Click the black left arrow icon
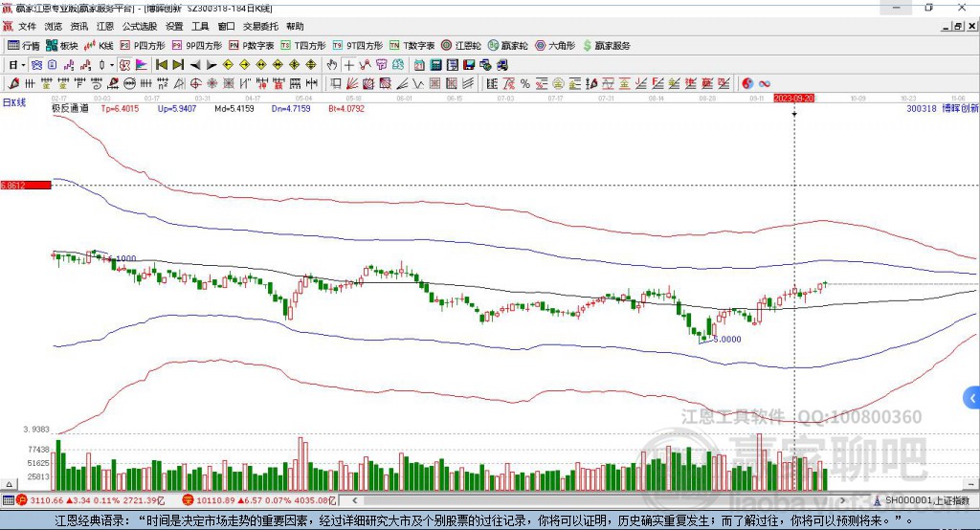The width and height of the screenshot is (980, 530). click(x=195, y=65)
